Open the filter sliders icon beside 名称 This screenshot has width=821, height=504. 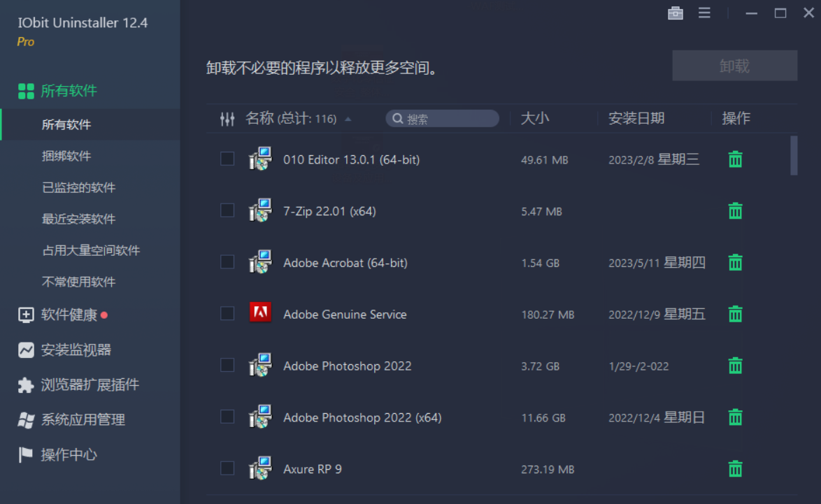coord(227,119)
